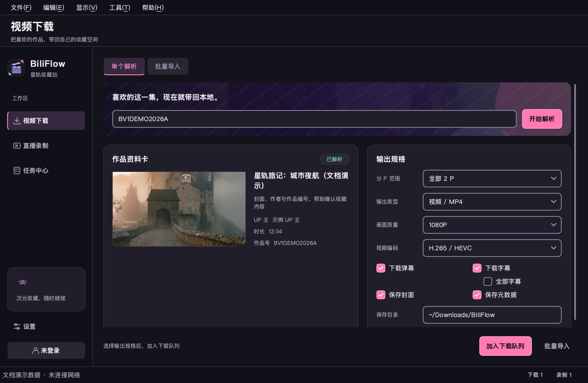This screenshot has height=383, width=588.
Task: Uncheck the 下载弹幕 checkbox
Action: point(381,268)
